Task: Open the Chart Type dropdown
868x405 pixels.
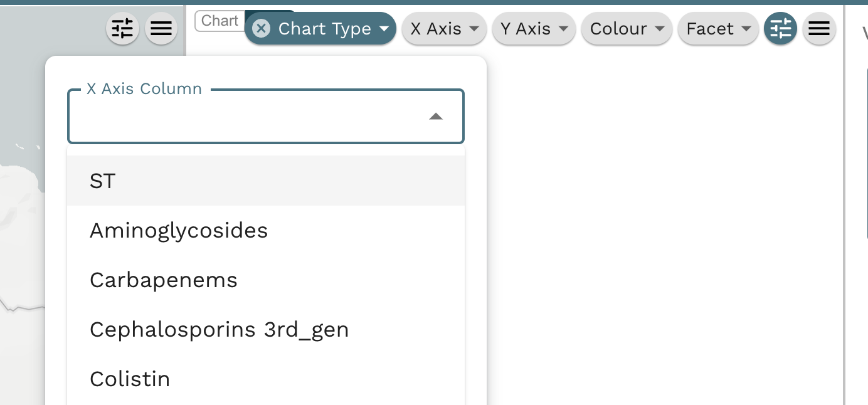Action: click(320, 29)
